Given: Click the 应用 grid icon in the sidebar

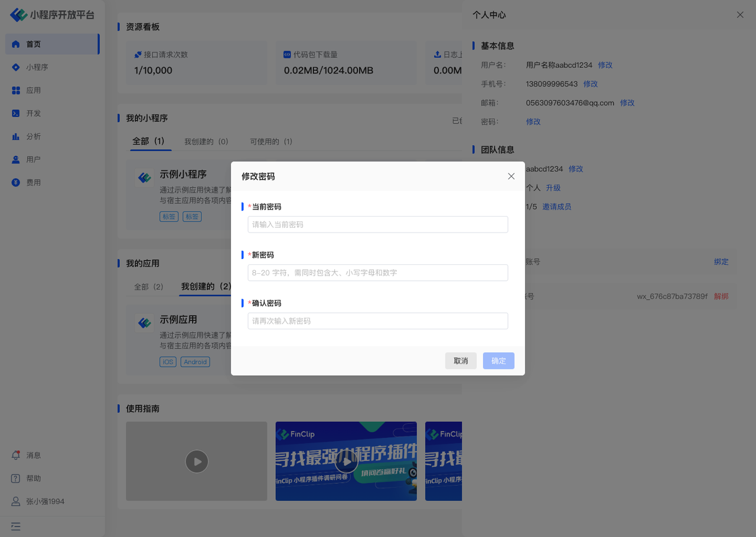Looking at the screenshot, I should [x=16, y=90].
